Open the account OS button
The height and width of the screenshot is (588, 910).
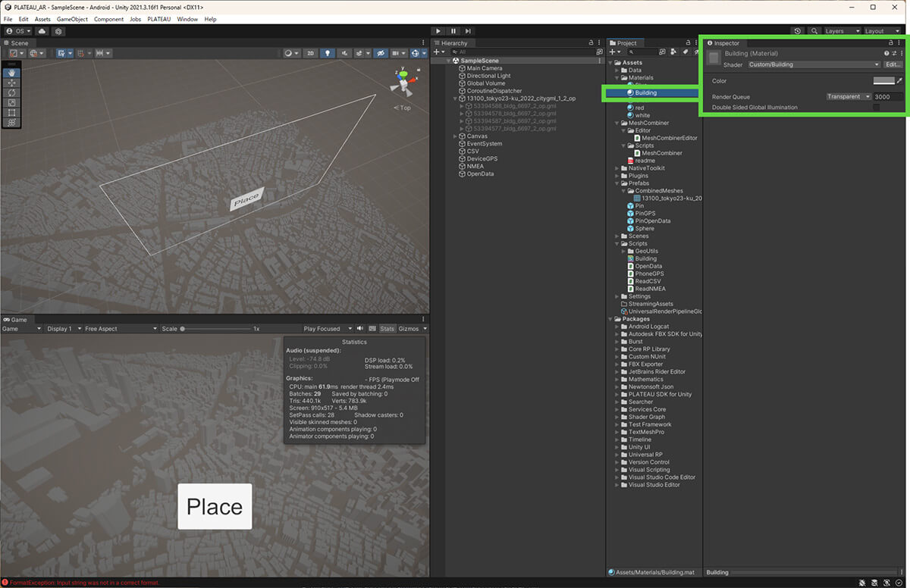point(18,31)
